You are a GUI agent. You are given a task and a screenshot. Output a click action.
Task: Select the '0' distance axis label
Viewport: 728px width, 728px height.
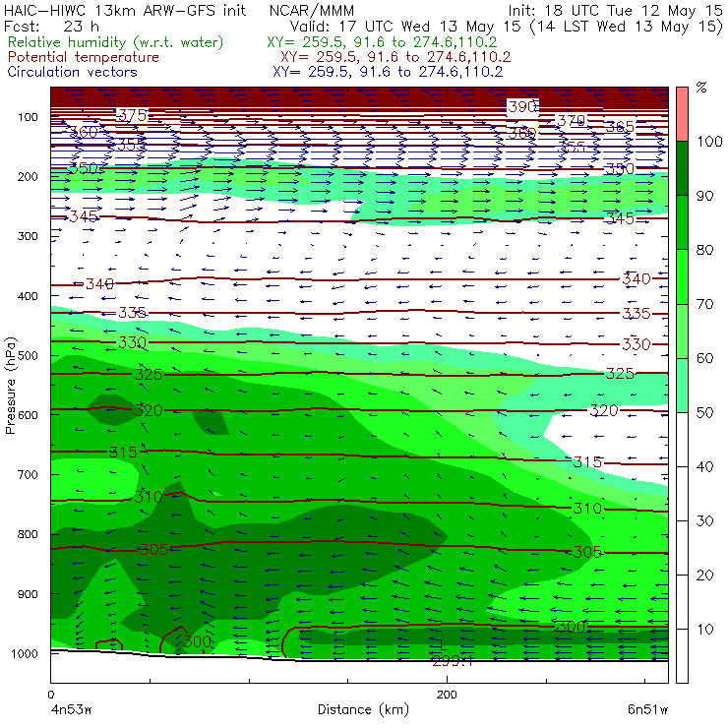point(50,695)
